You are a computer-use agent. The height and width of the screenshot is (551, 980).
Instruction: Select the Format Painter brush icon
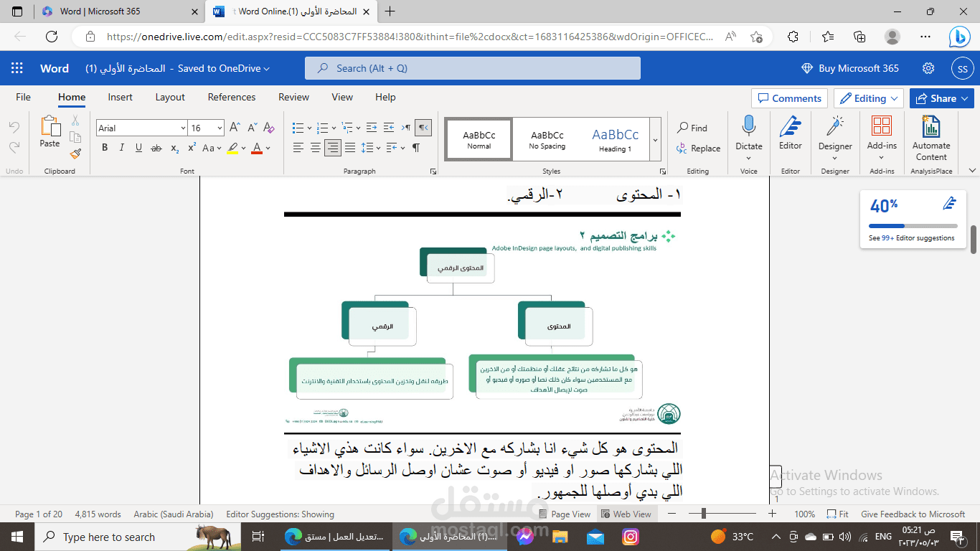coord(75,153)
